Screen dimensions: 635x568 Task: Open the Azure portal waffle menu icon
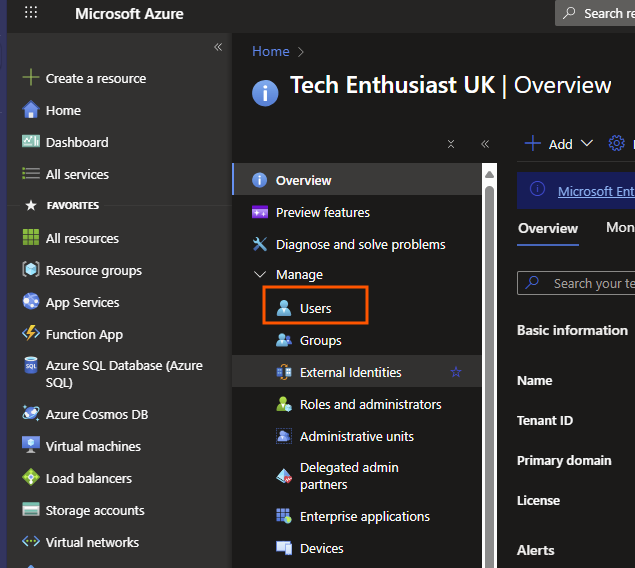pos(31,13)
